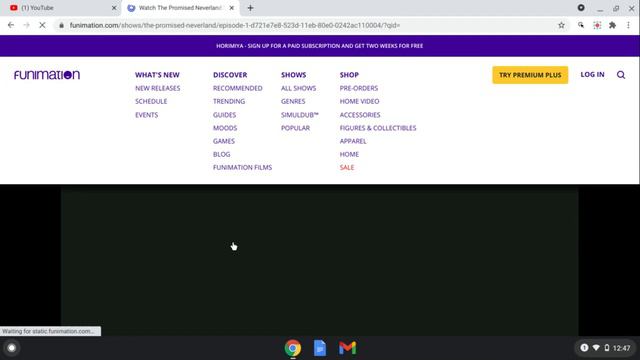
Task: Open RECOMMENDED under Discover
Action: click(238, 88)
